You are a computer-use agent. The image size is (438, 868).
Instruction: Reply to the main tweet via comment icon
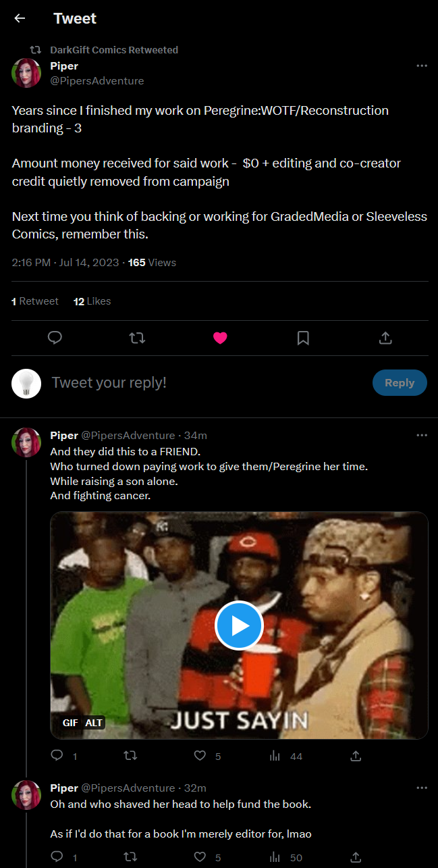click(55, 338)
